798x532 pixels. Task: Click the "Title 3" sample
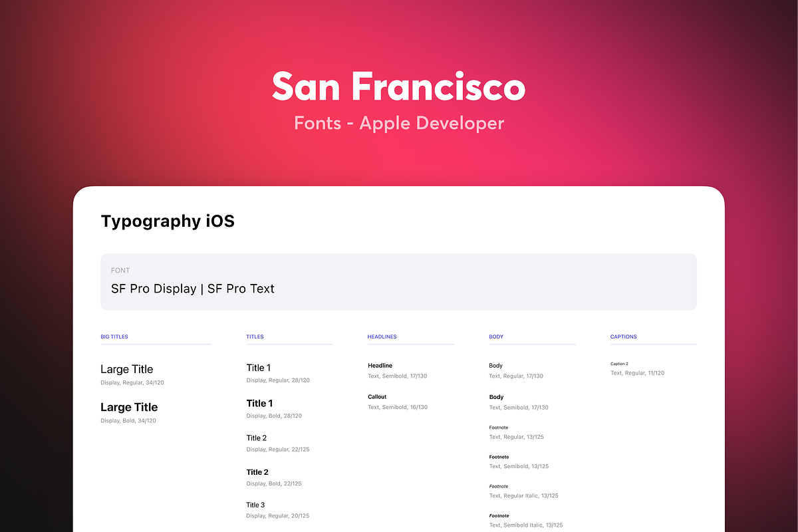[256, 505]
